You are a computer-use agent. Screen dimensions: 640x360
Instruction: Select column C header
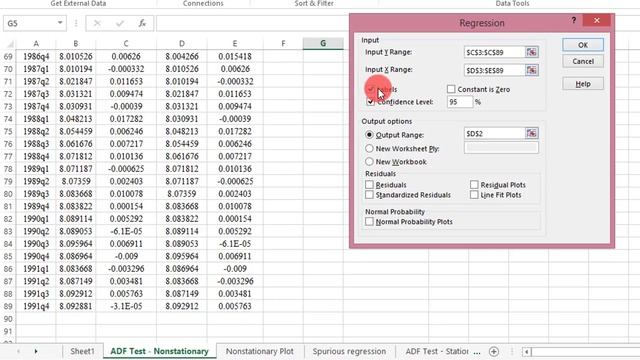pos(126,44)
